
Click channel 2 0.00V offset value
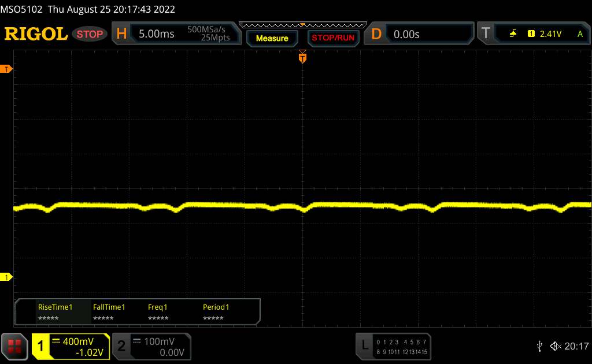click(x=172, y=352)
